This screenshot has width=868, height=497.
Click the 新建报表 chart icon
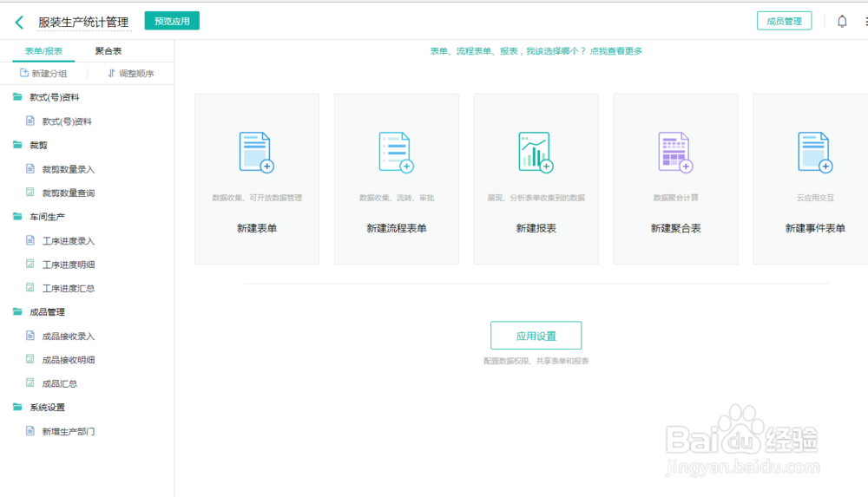[x=536, y=152]
